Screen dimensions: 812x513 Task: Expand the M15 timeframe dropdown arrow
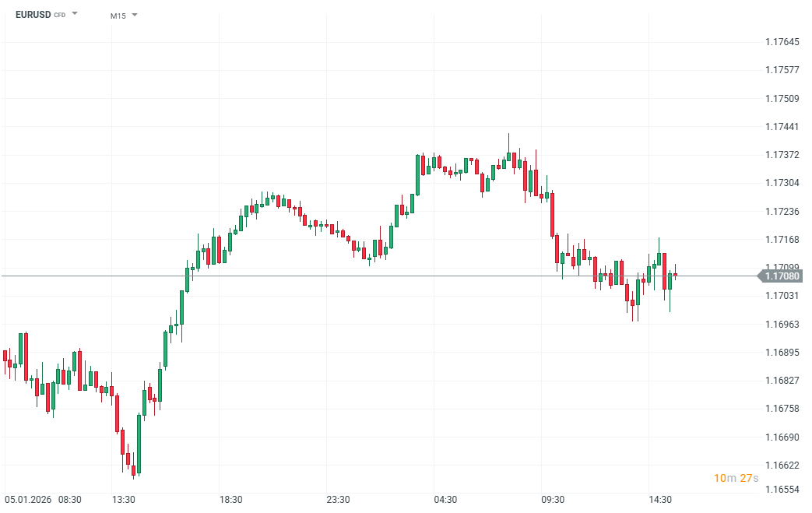point(135,15)
